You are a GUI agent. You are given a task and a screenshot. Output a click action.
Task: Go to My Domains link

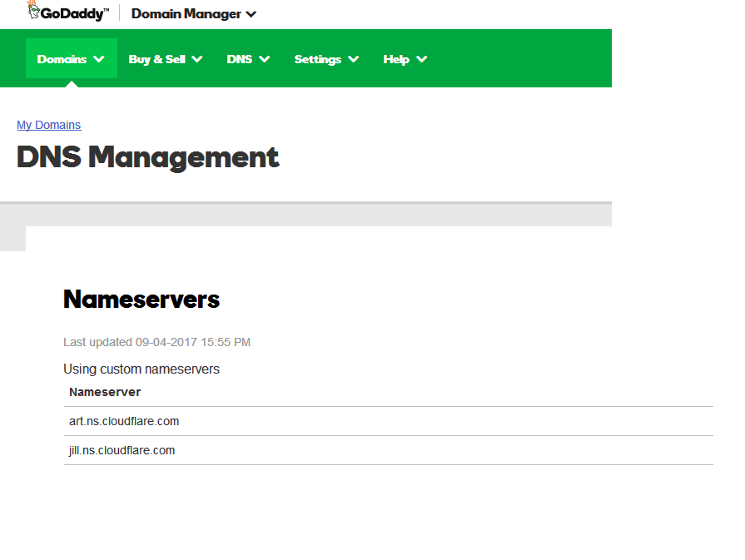49,125
